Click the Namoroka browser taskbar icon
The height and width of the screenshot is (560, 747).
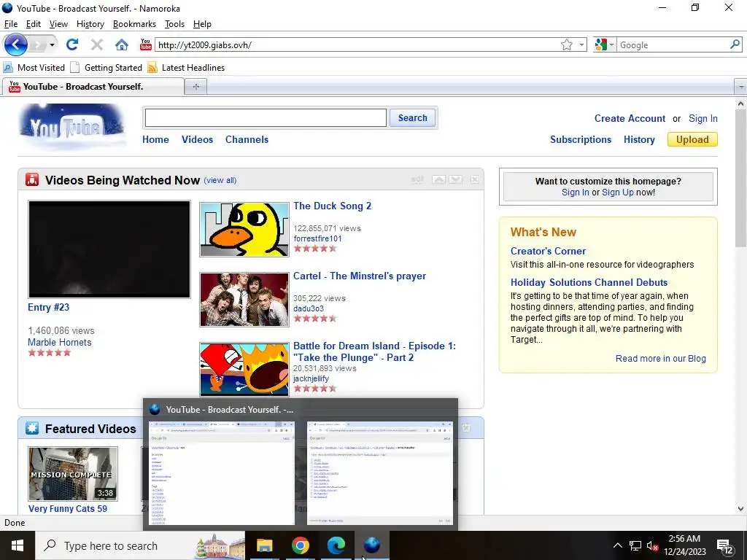click(371, 545)
